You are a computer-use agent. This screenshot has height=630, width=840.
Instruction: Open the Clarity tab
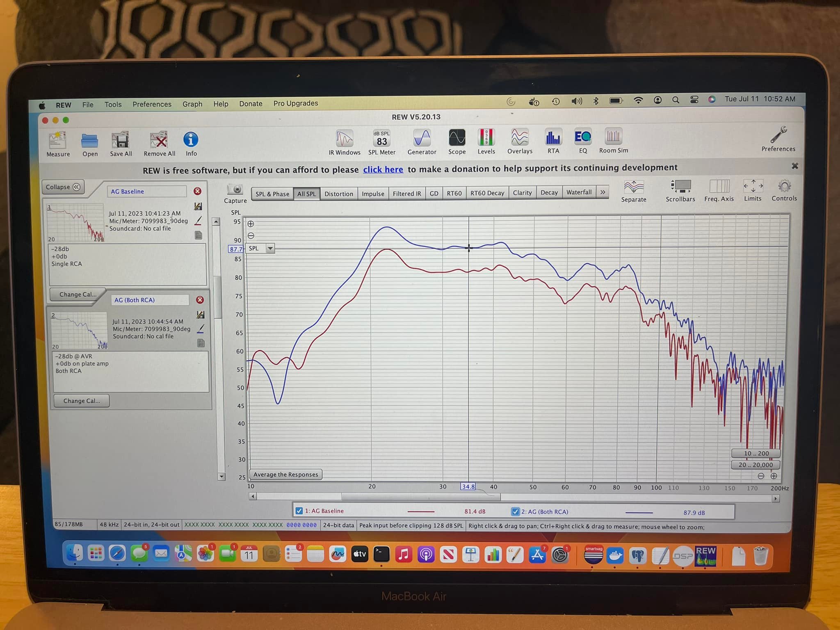(x=522, y=192)
